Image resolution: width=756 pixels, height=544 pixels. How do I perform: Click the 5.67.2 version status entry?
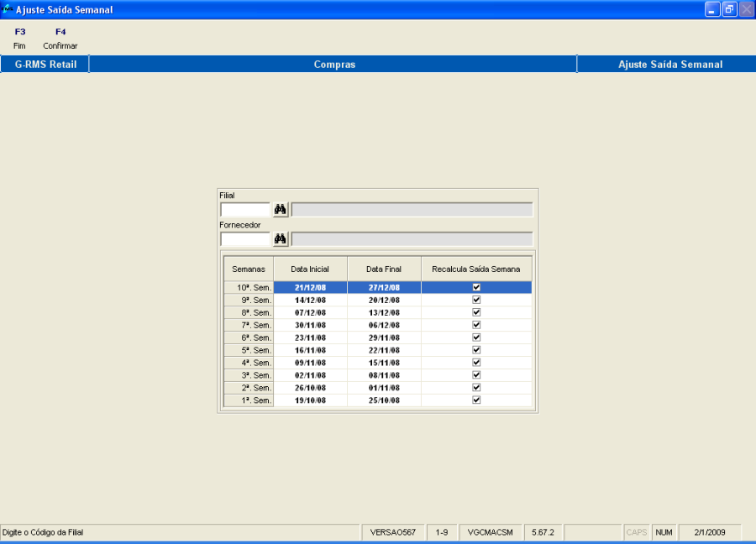(543, 532)
